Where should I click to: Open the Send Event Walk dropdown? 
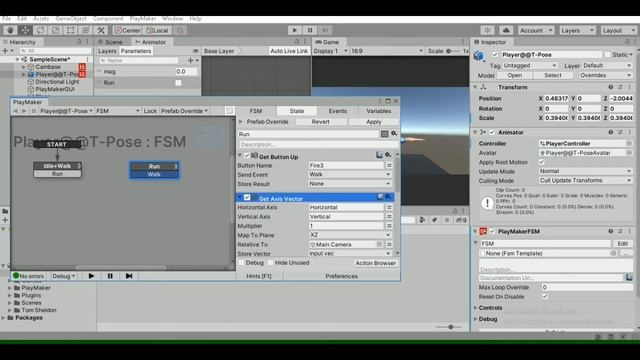tap(350, 175)
